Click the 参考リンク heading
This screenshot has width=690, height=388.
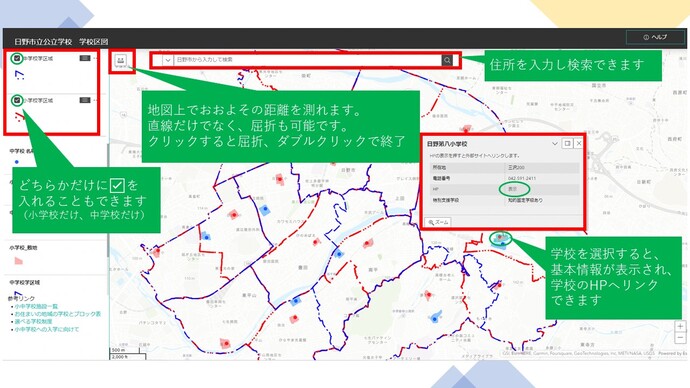click(21, 298)
